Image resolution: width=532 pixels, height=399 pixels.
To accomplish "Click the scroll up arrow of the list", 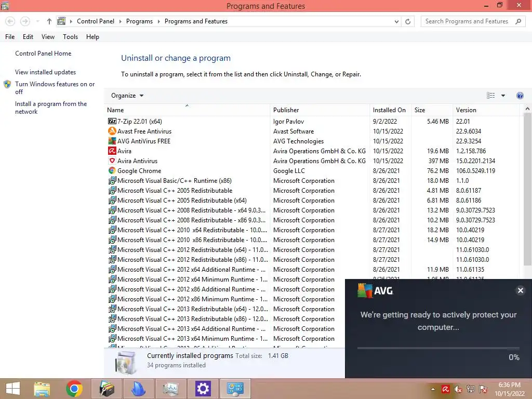I will click(x=527, y=109).
